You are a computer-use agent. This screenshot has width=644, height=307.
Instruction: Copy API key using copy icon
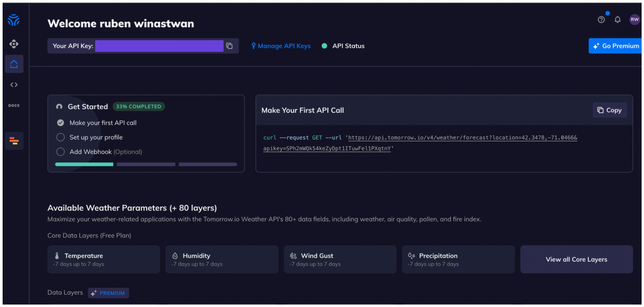[229, 46]
